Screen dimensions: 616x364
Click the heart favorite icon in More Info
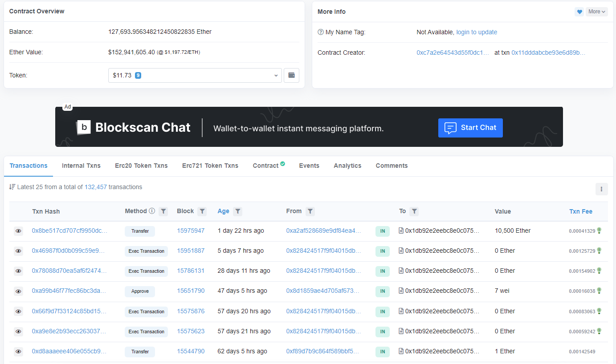(579, 12)
